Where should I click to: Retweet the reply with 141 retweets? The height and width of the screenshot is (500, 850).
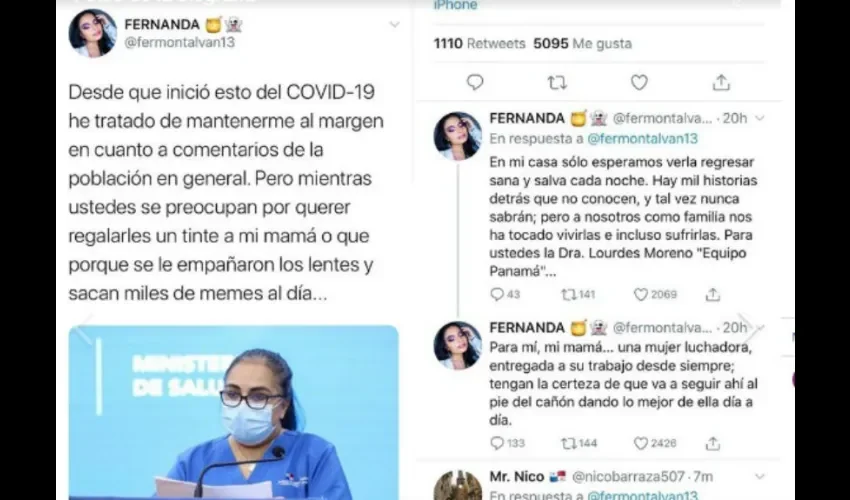[x=569, y=294]
